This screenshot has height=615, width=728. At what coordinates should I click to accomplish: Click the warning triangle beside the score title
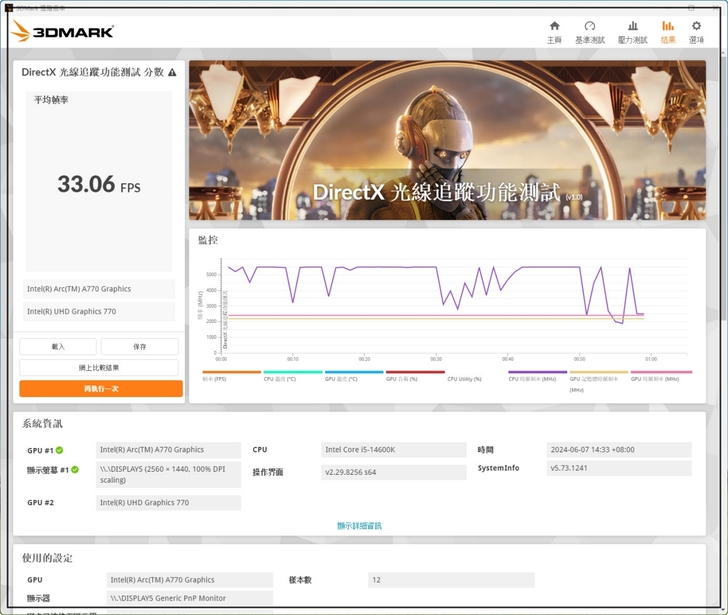pos(172,73)
